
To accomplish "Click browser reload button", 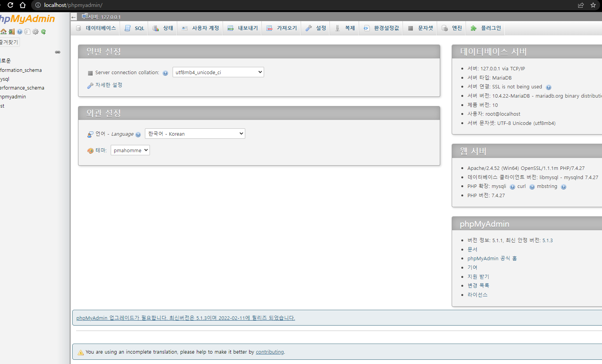I will (10, 5).
